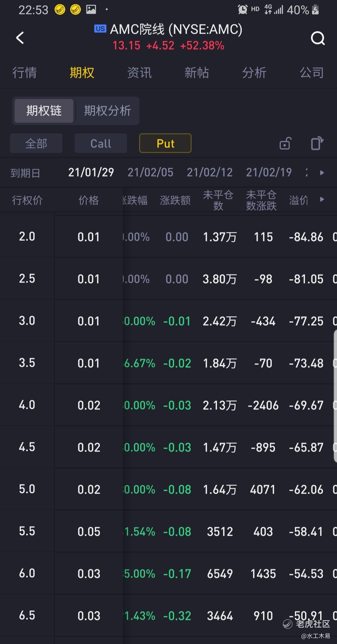
Task: Switch to 期权分析 segment
Action: pyautogui.click(x=107, y=111)
